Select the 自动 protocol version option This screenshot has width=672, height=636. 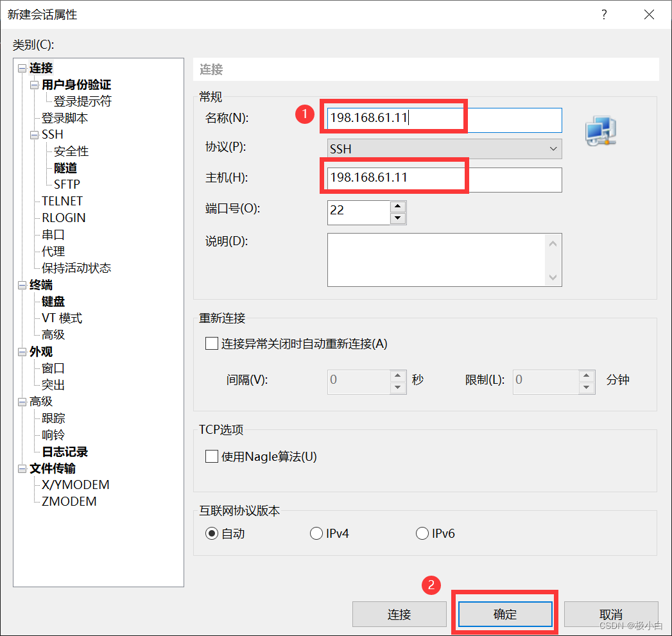211,533
